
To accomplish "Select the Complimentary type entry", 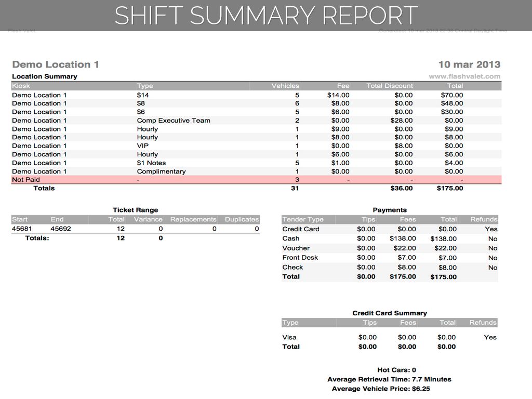I will click(161, 171).
